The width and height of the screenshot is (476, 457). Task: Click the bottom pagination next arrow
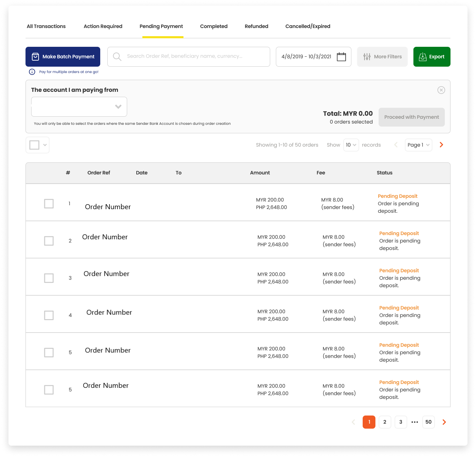444,422
